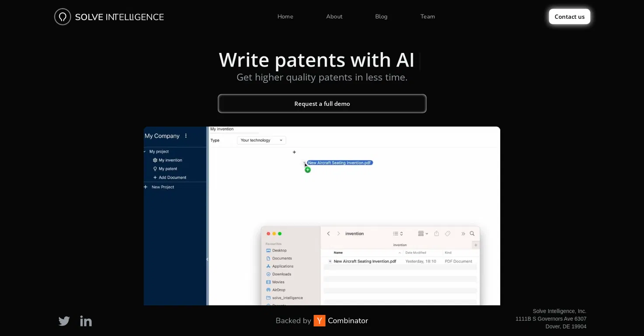
Task: Open the Twitter profile icon
Action: click(x=64, y=321)
